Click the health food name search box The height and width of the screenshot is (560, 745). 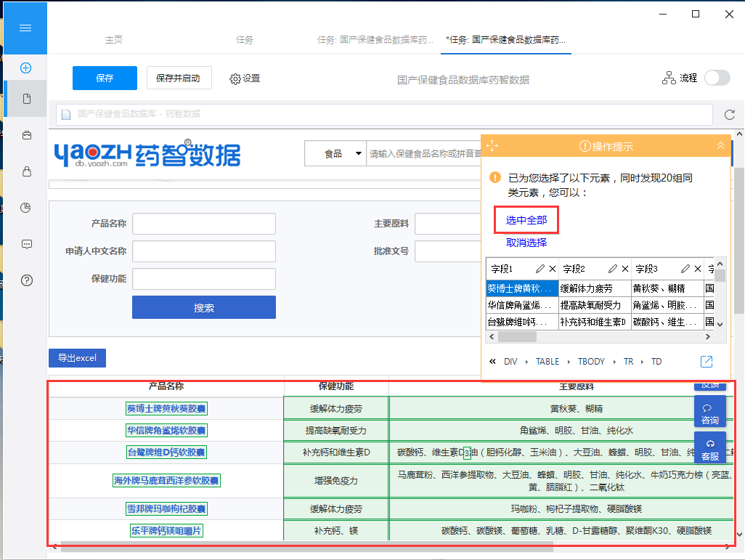coord(424,153)
